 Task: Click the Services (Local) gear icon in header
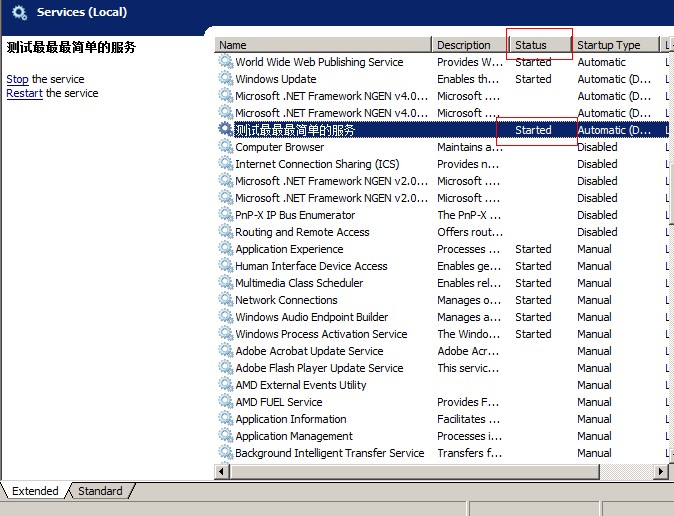20,12
